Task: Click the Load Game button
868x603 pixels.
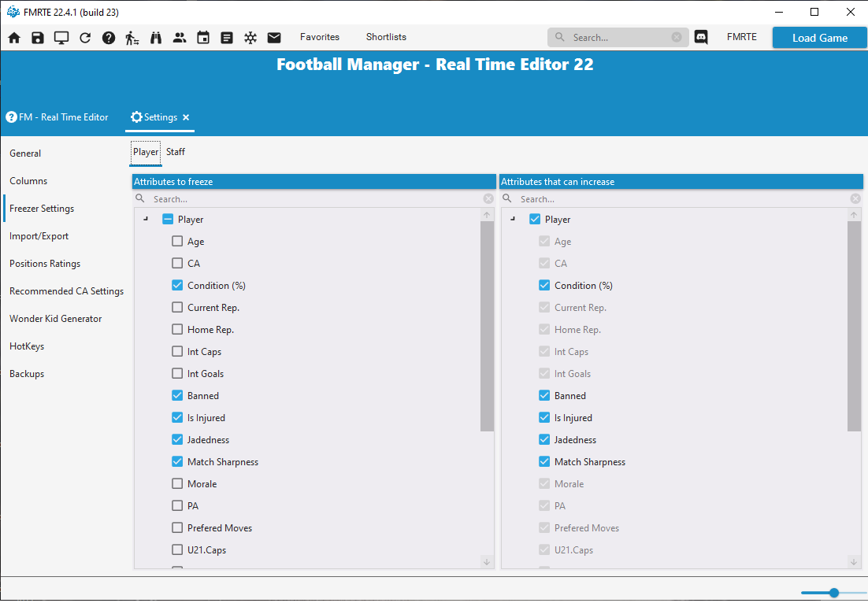Action: coord(820,38)
